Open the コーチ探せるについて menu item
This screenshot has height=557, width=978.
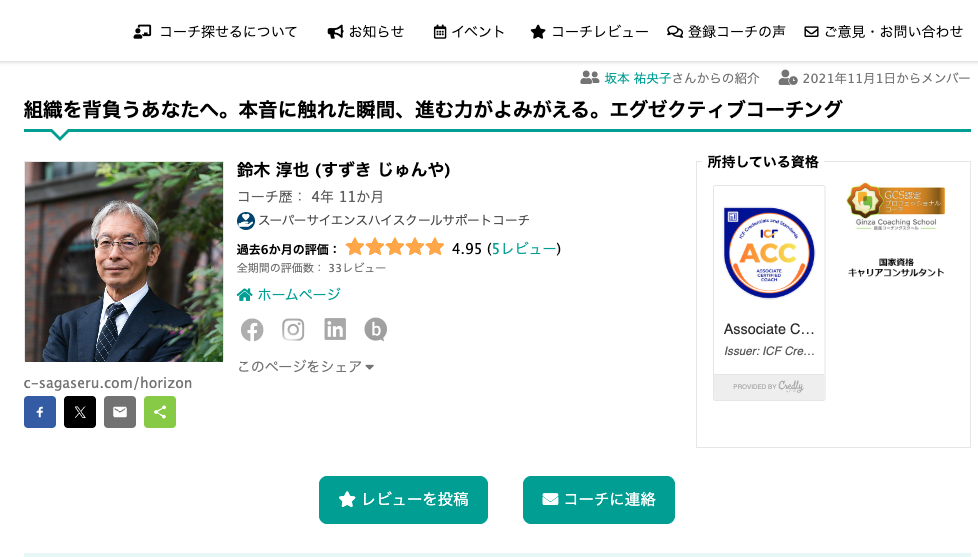point(216,32)
